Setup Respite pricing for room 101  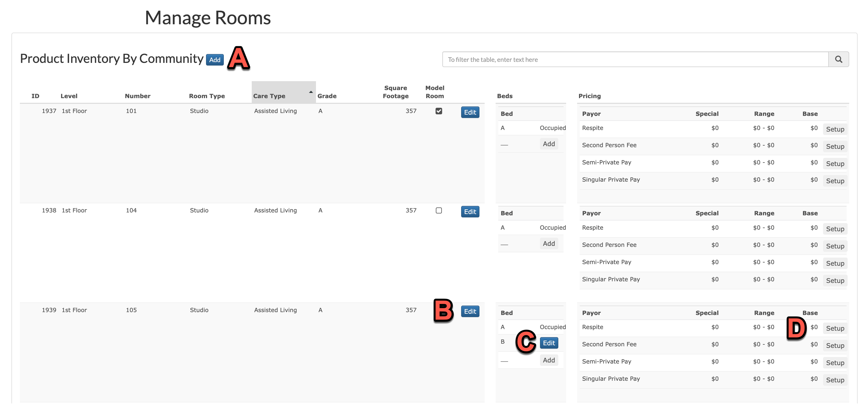pyautogui.click(x=835, y=129)
